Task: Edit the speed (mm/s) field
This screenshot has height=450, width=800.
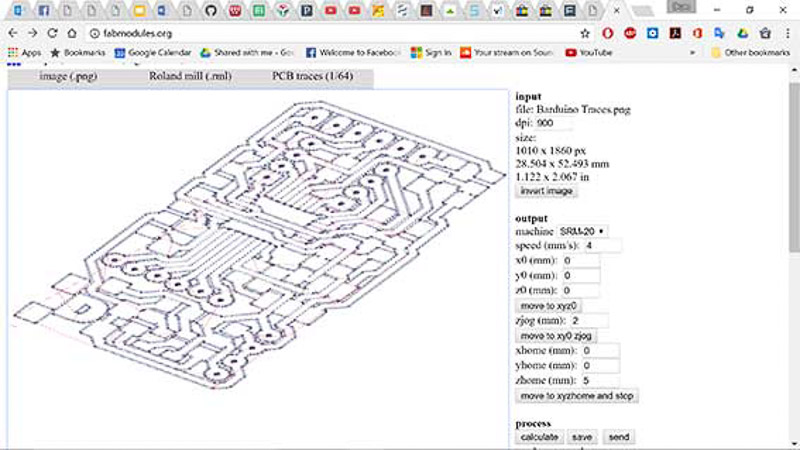Action: coord(602,245)
